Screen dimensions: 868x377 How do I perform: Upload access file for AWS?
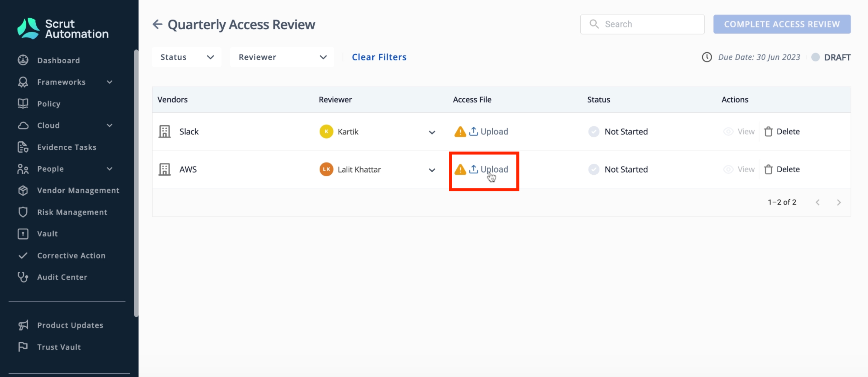tap(489, 169)
